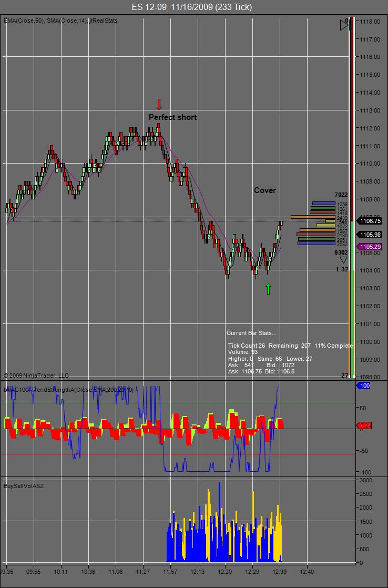Click the dark red upper section of the vertical meter
This screenshot has height=588, width=388.
351,118
